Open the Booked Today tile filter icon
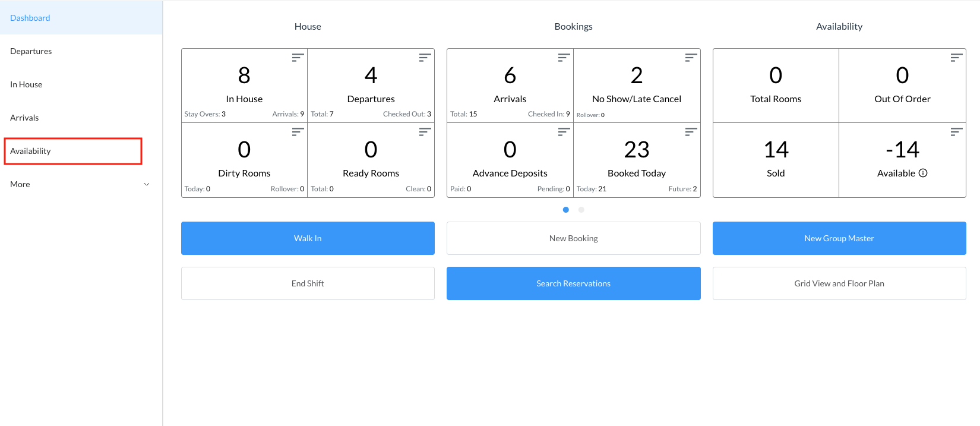 click(x=691, y=132)
